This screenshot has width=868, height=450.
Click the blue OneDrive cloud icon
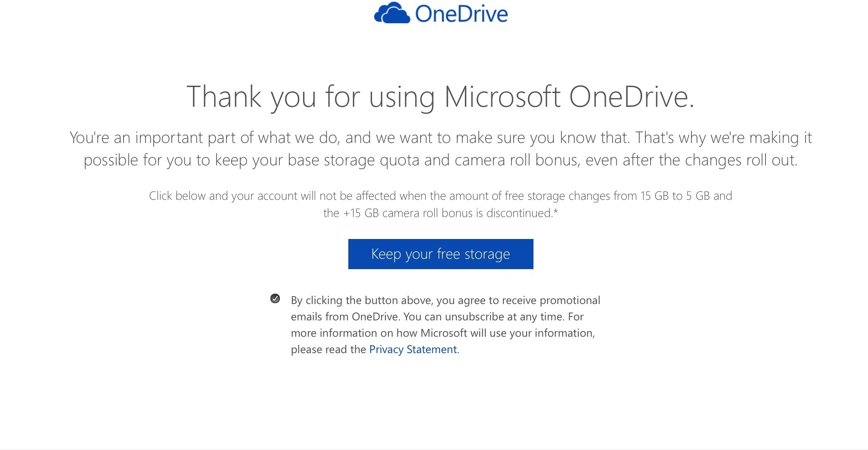tap(392, 13)
